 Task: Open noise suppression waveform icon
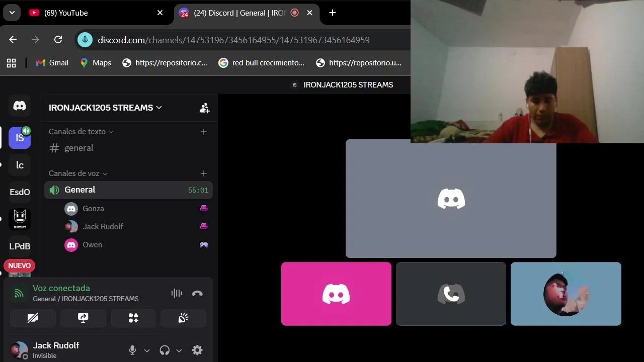[177, 293]
